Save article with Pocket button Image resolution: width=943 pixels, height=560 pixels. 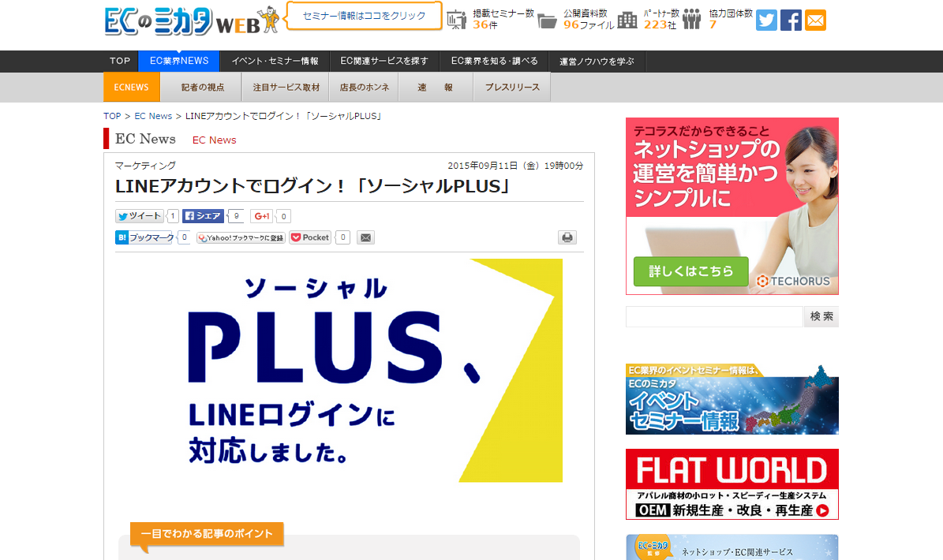pyautogui.click(x=310, y=237)
